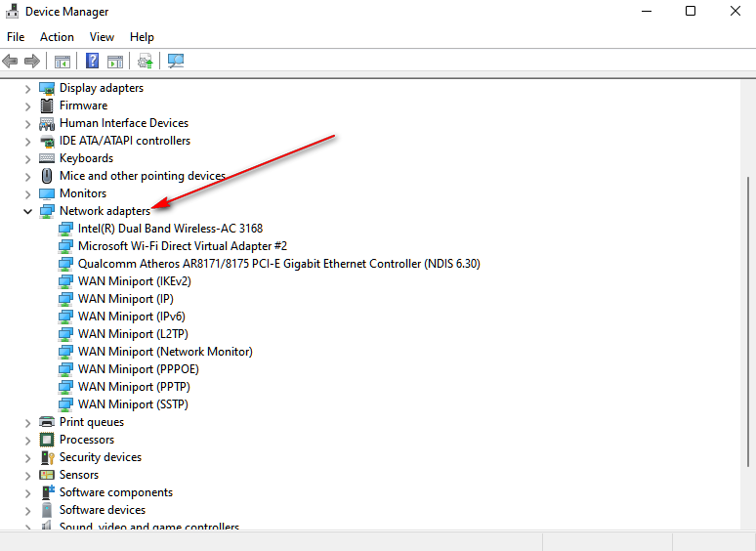This screenshot has height=551, width=756.
Task: Click the Monitors category icon
Action: (47, 193)
